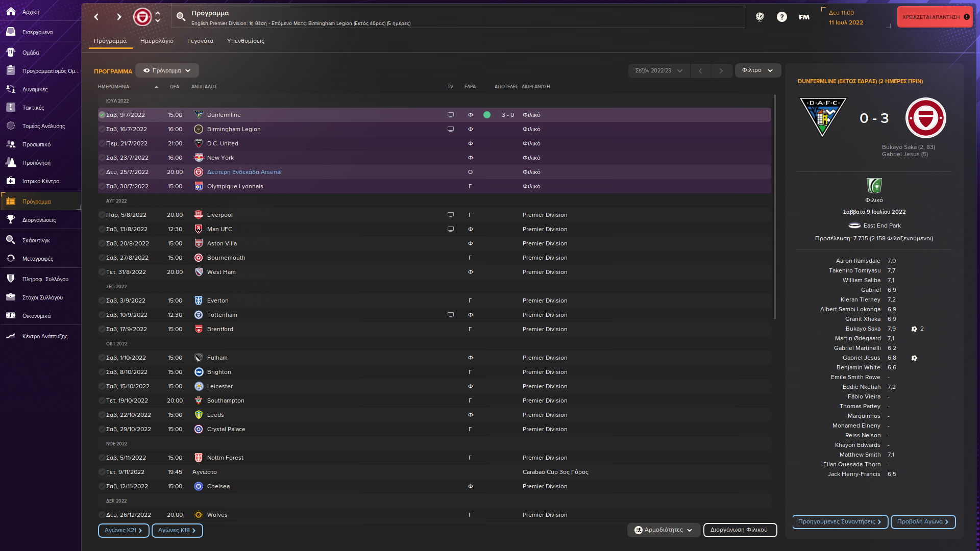Go to previous season with left chevron
This screenshot has height=551, width=980.
tap(700, 70)
